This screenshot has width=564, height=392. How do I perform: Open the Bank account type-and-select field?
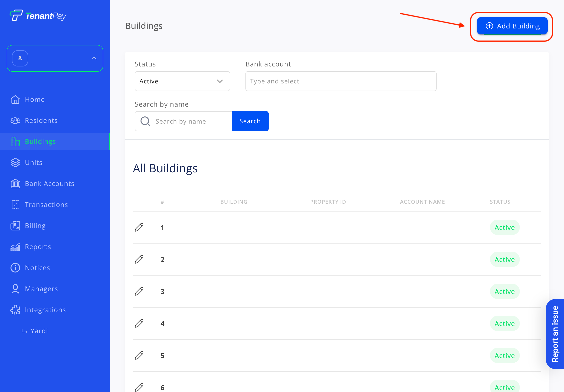[x=341, y=81]
